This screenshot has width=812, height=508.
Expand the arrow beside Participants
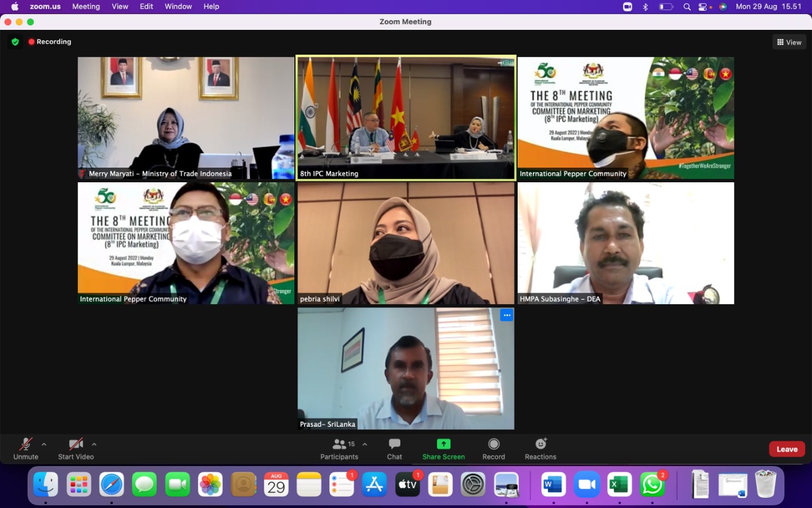tap(364, 444)
